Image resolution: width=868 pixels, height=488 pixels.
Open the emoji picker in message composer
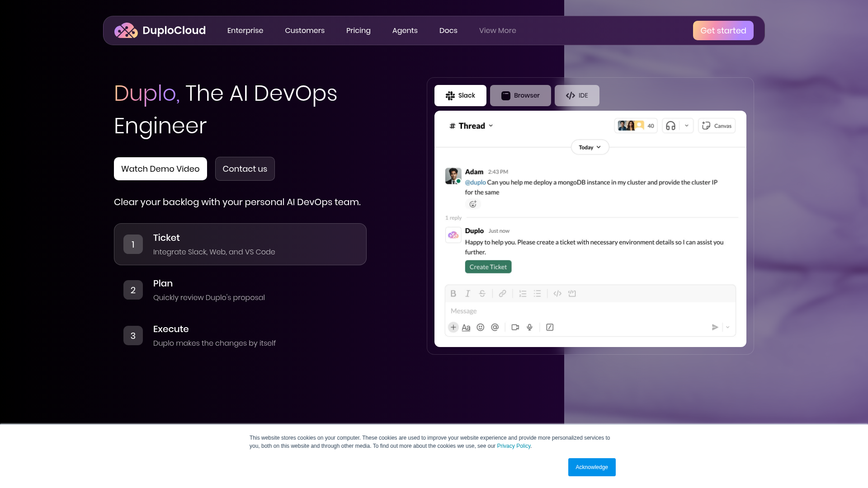coord(481,327)
